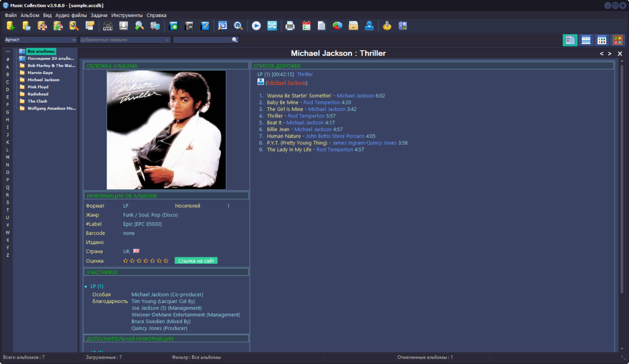The height and width of the screenshot is (364, 629).
Task: Select Bob Marley & The Wailers folder
Action: pos(51,65)
